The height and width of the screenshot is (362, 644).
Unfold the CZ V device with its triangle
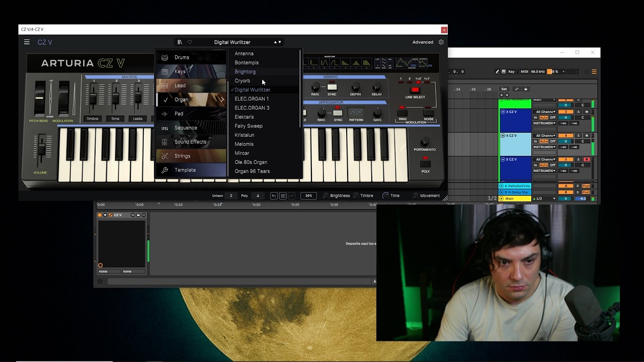coord(105,215)
